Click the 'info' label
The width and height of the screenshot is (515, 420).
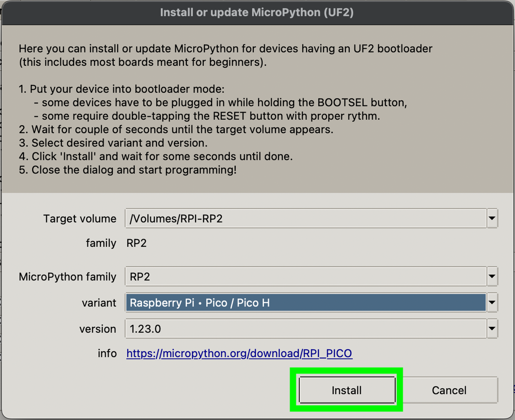tap(107, 353)
